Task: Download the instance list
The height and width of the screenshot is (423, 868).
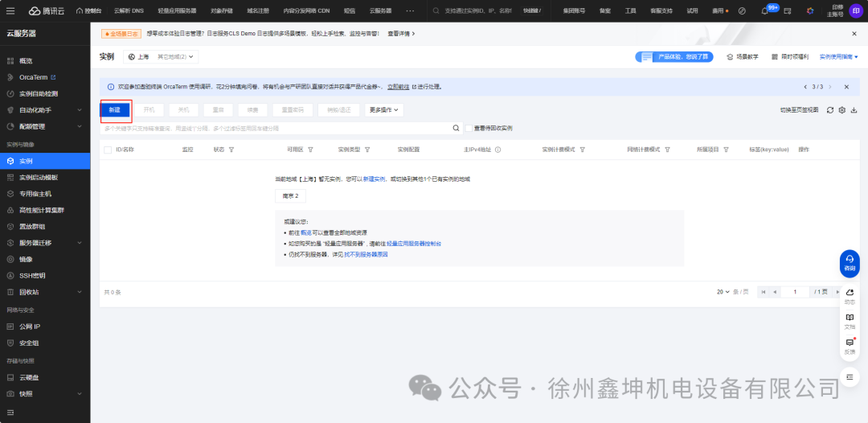Action: click(x=854, y=109)
